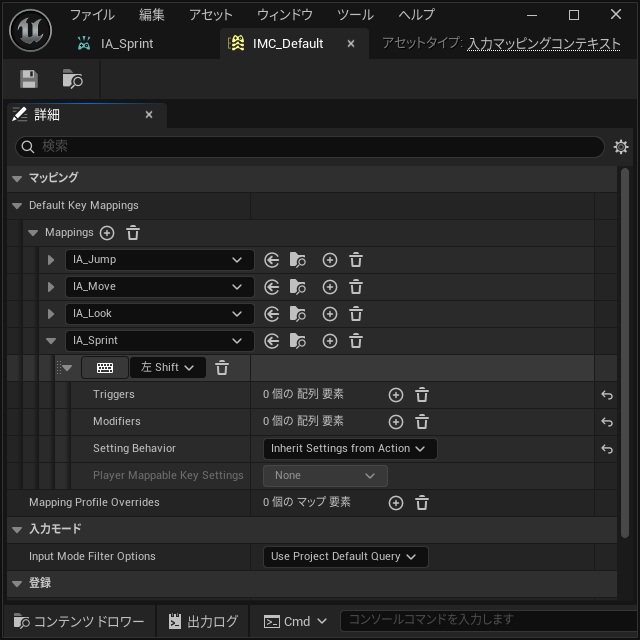Switch to the IA_Sprint tab
This screenshot has width=640, height=640.
[116, 43]
